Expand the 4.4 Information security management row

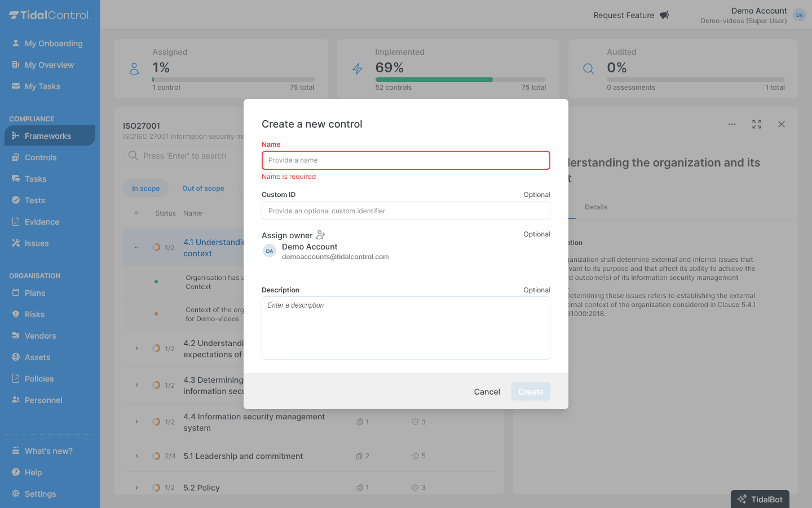click(x=136, y=422)
